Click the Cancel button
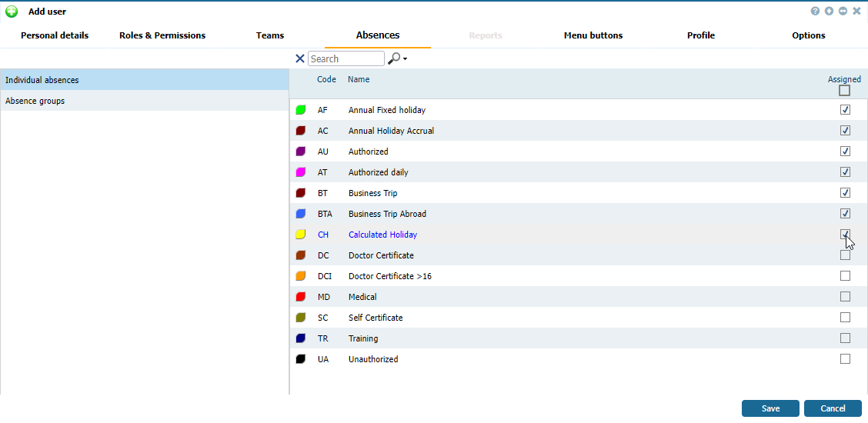Screen dimensions: 868x423 [833, 408]
